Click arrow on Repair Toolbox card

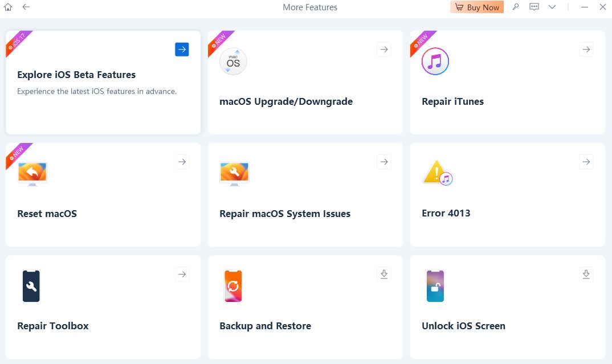coord(182,274)
